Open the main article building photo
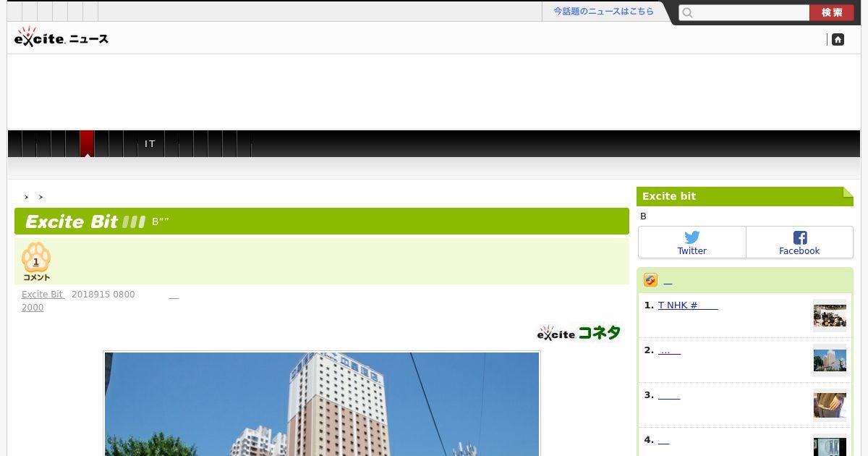This screenshot has height=456, width=868. [322, 404]
